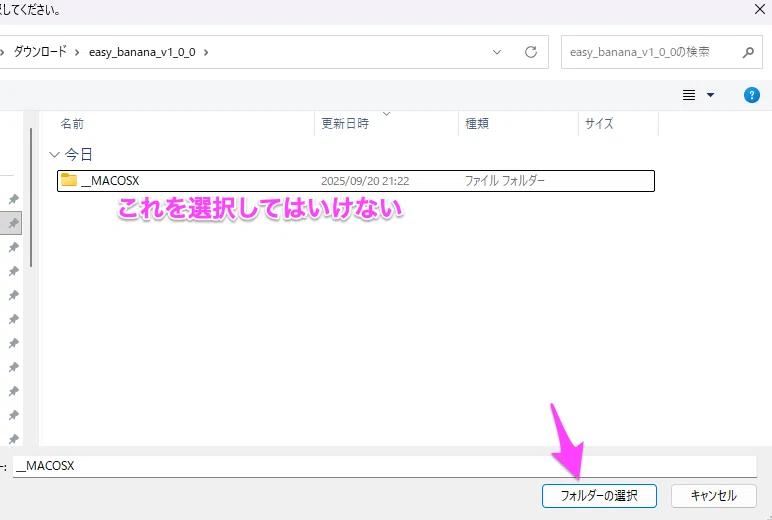Open the help question mark icon
Screen dimensions: 772x520
click(751, 95)
